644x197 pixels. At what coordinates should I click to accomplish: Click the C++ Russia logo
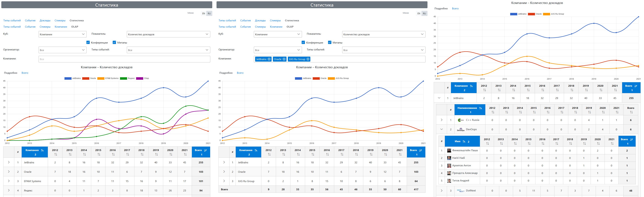(461, 120)
